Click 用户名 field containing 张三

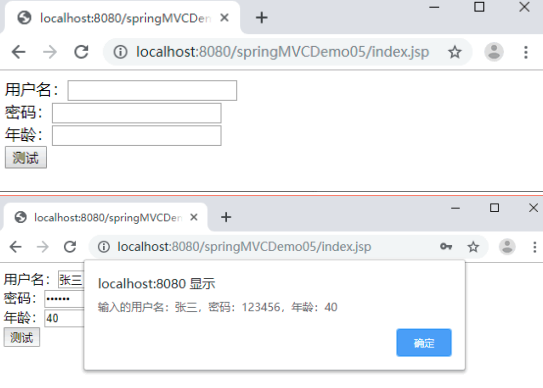[x=71, y=280]
